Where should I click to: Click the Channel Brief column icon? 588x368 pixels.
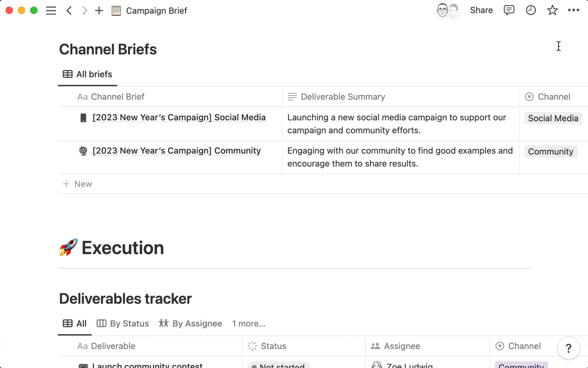[82, 97]
